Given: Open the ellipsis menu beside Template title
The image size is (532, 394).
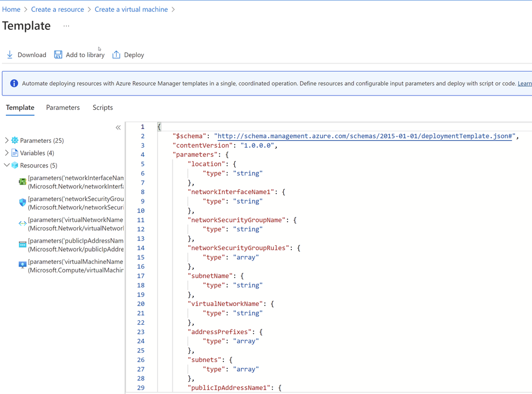Looking at the screenshot, I should pos(66,26).
